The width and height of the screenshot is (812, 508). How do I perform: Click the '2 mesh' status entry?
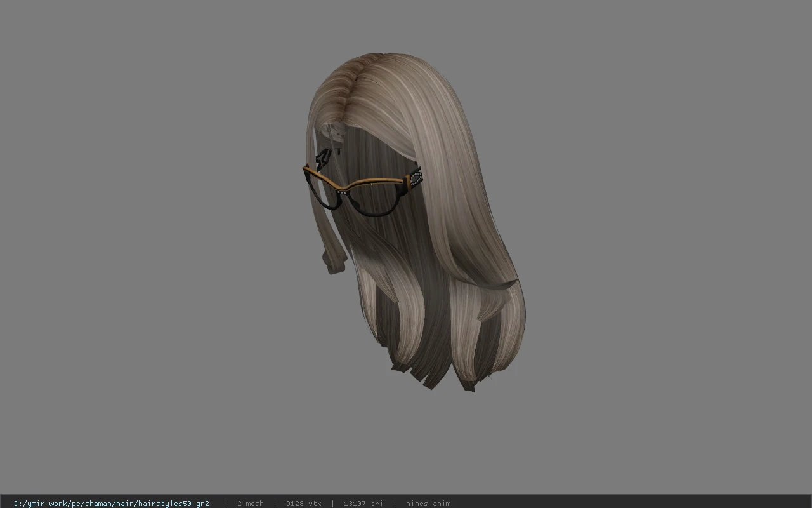[251, 504]
